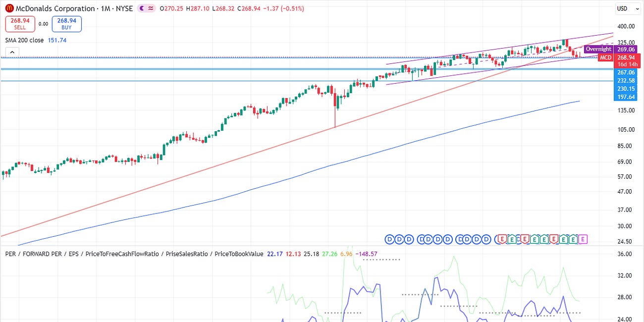Viewport: 644px width, 322px height.
Task: Click the blue 267.06 price line label
Action: pos(626,72)
